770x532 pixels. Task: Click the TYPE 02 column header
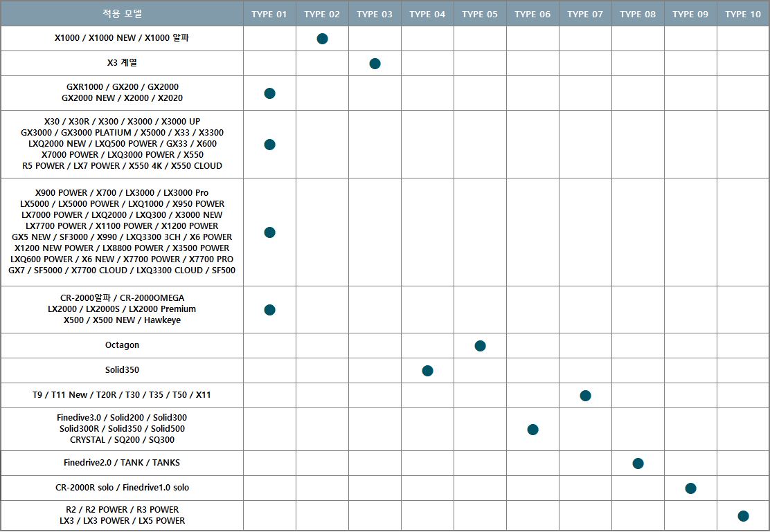[322, 14]
